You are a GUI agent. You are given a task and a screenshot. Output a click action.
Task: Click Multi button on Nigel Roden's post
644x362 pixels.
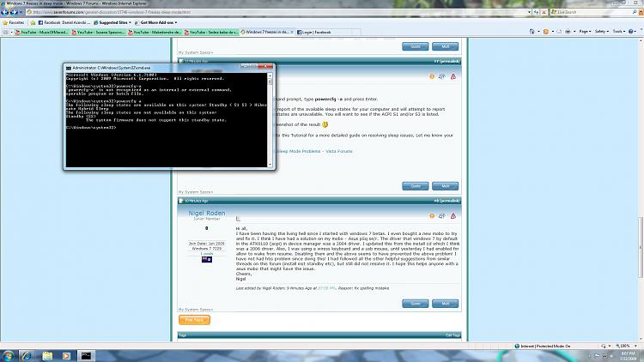[445, 304]
